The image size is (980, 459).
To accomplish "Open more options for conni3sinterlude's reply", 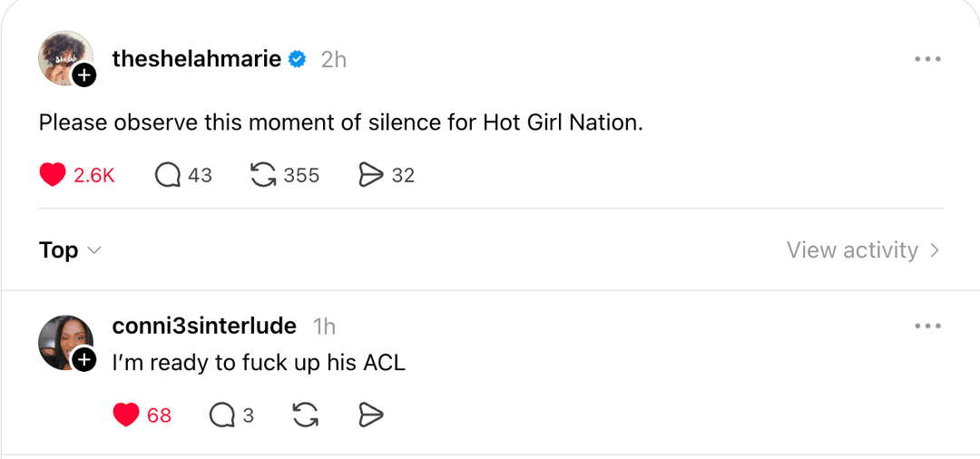I will 927,327.
